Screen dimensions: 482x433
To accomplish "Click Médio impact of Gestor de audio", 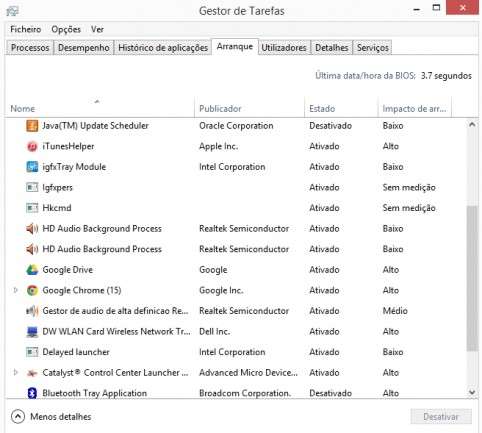I will [x=395, y=311].
